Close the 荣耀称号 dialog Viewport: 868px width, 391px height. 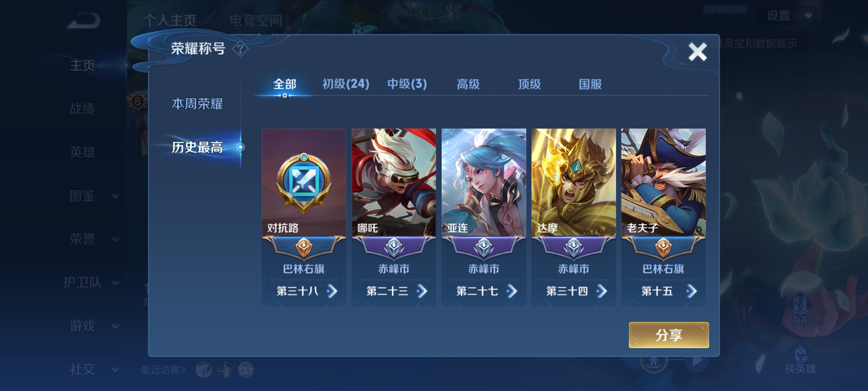click(x=697, y=52)
